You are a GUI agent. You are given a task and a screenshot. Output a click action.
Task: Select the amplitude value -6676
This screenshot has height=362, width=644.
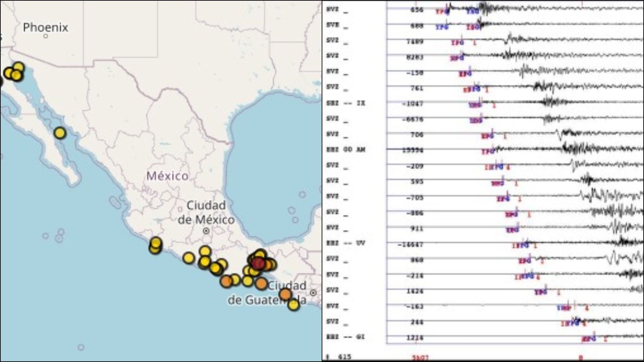click(413, 120)
